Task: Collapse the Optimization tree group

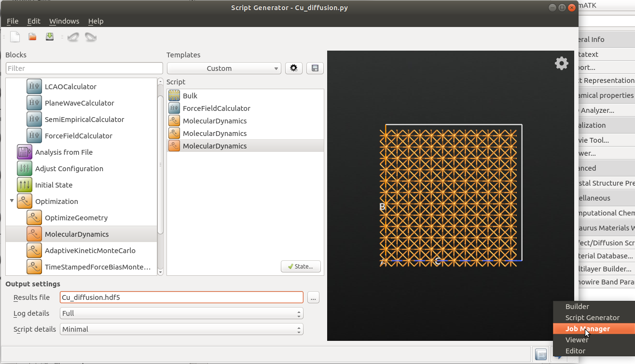Action: [x=12, y=201]
